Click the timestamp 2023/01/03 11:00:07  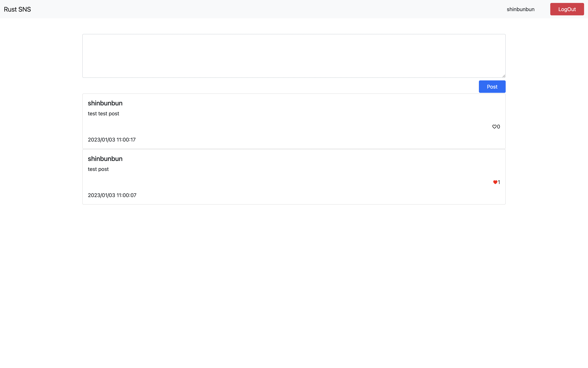(112, 195)
